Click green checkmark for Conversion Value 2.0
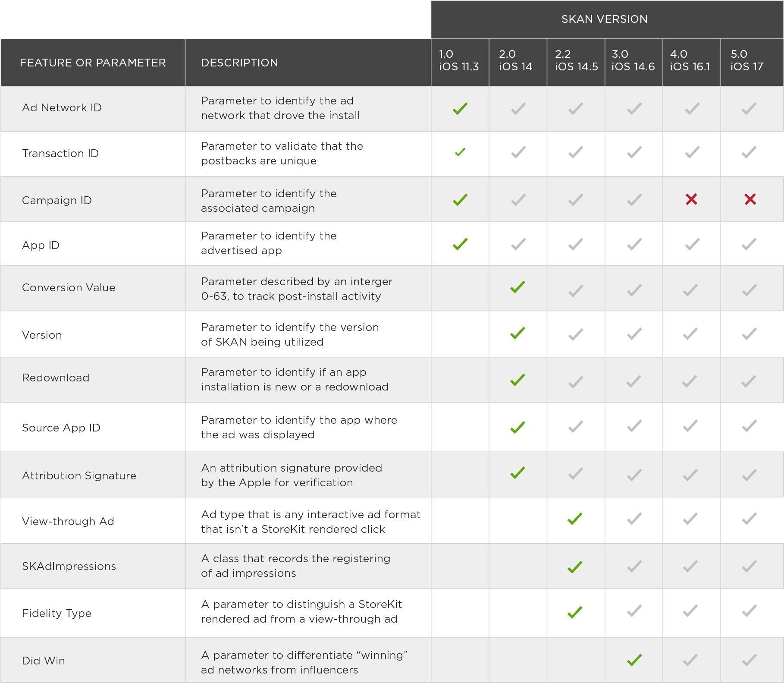The width and height of the screenshot is (784, 683). point(517,287)
